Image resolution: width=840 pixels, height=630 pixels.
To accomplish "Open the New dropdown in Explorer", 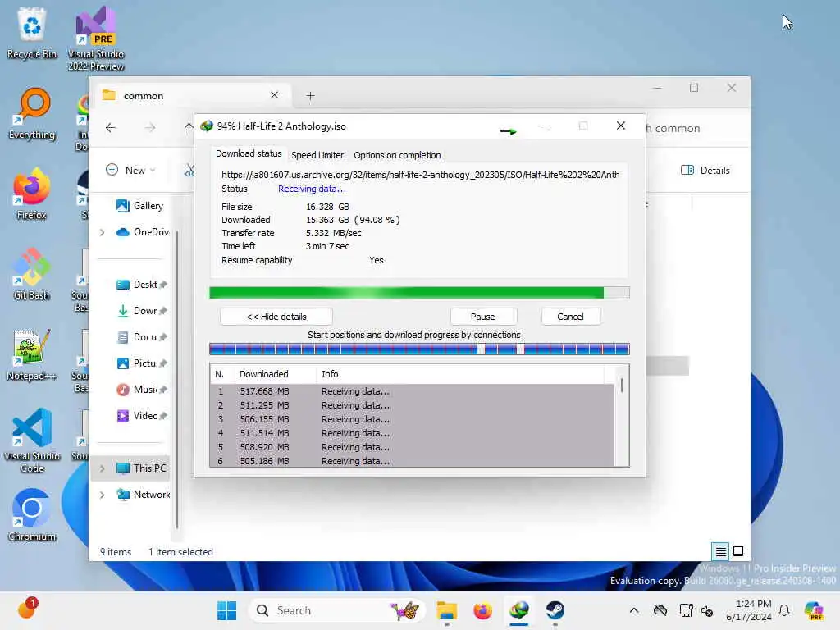I will click(x=130, y=171).
